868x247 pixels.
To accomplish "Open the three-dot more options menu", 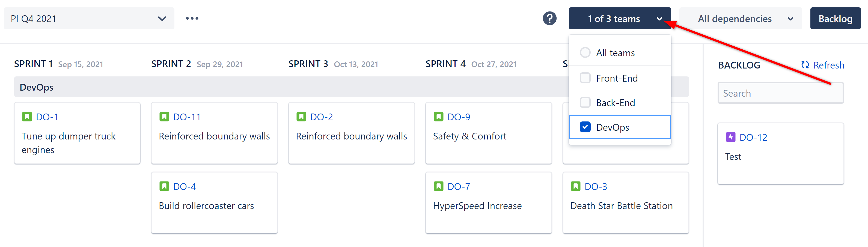I will (x=192, y=19).
